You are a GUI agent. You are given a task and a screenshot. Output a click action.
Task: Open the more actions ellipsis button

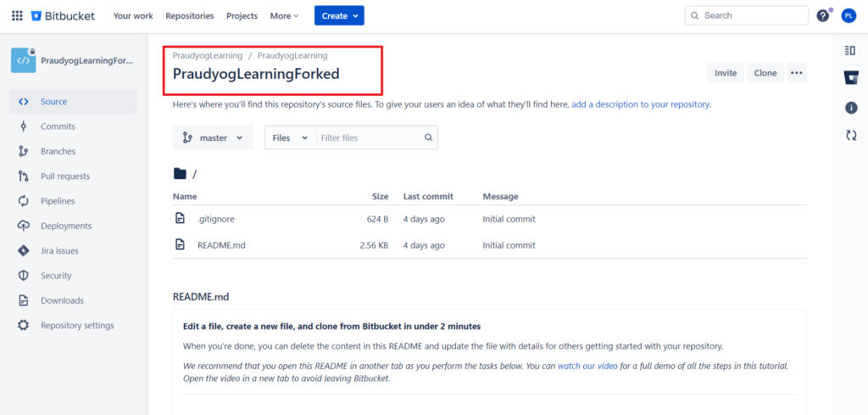(x=796, y=73)
